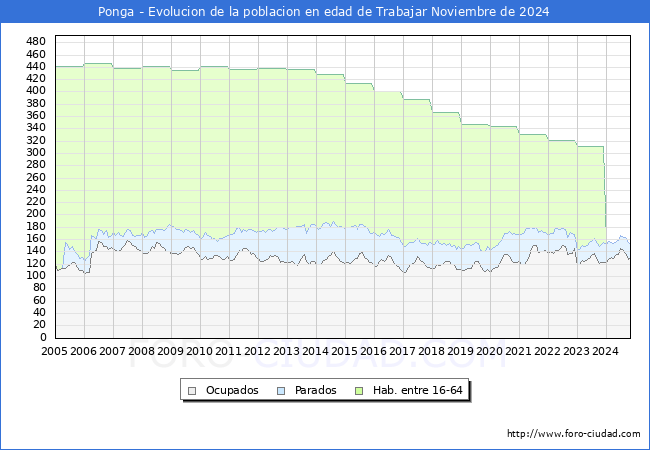The height and width of the screenshot is (450, 650).
Task: Click the y-axis value 0
Action: click(43, 337)
